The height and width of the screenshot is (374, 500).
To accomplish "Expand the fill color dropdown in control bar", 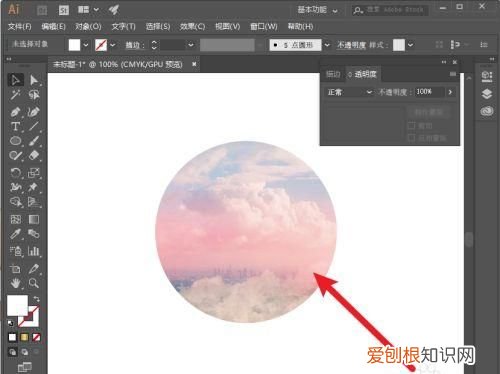I will 86,45.
